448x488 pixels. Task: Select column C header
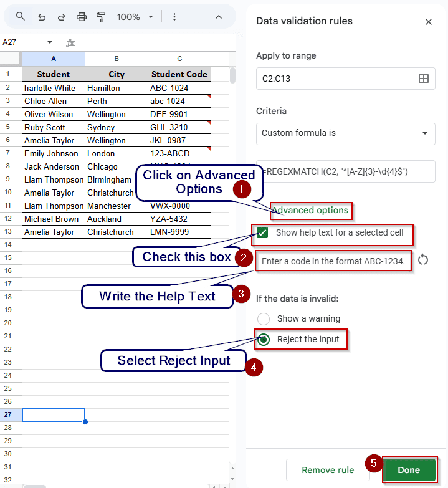pyautogui.click(x=179, y=59)
